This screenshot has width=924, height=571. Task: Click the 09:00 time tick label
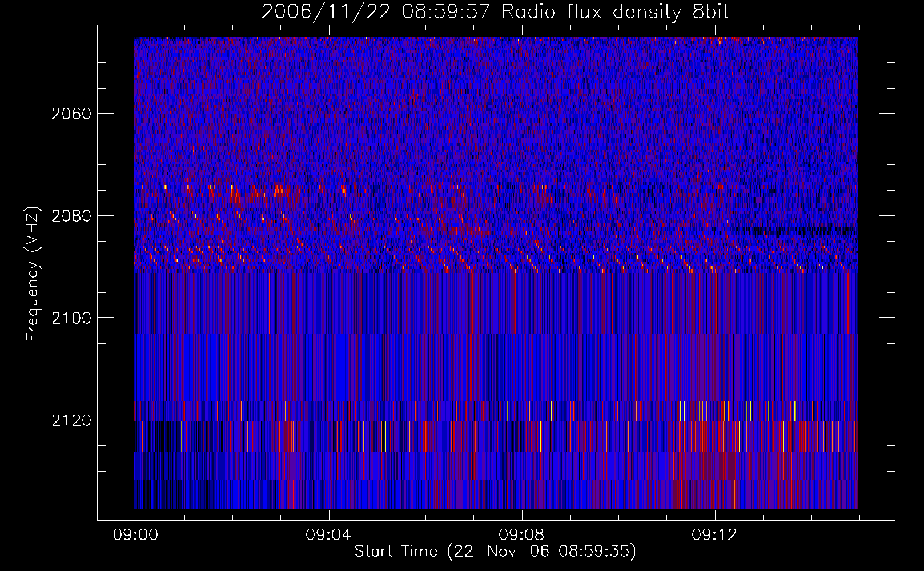(135, 535)
